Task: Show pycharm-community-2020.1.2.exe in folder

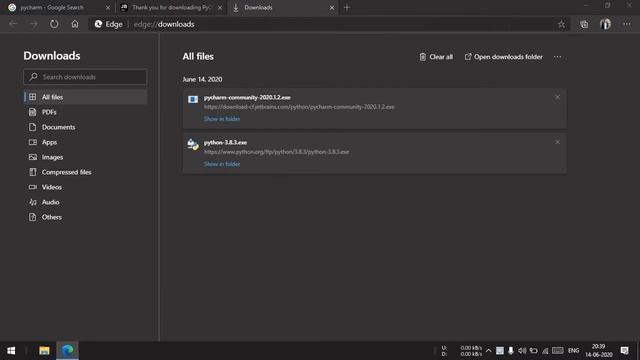Action: tap(222, 119)
